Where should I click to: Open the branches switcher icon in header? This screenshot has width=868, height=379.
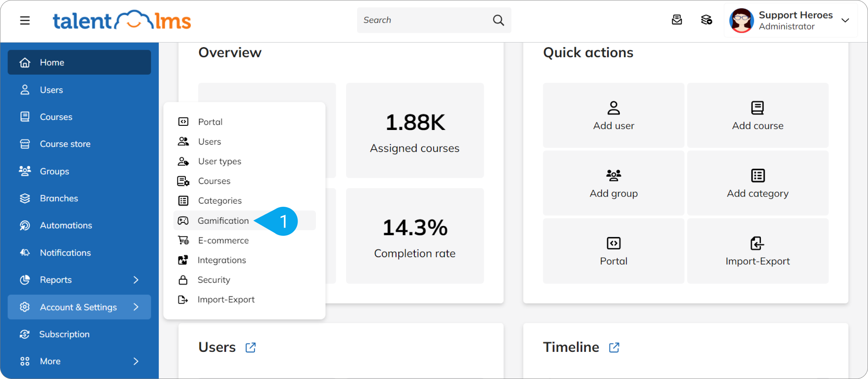[x=706, y=20]
